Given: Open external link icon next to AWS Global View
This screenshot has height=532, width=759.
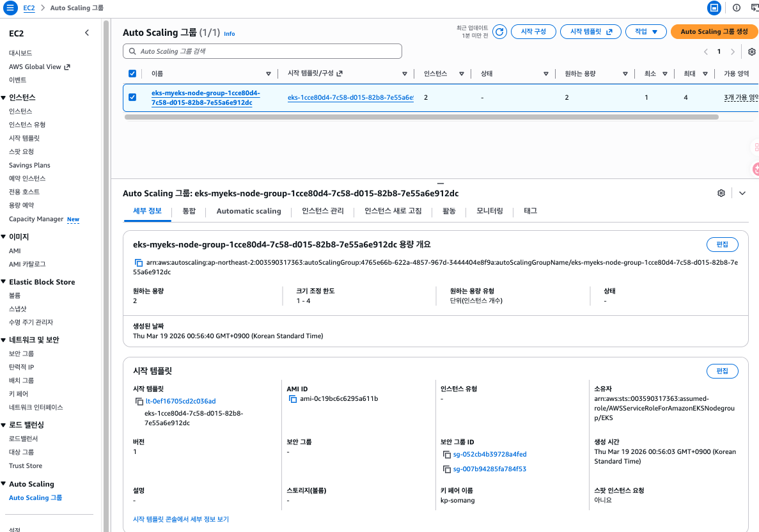Looking at the screenshot, I should (x=67, y=66).
